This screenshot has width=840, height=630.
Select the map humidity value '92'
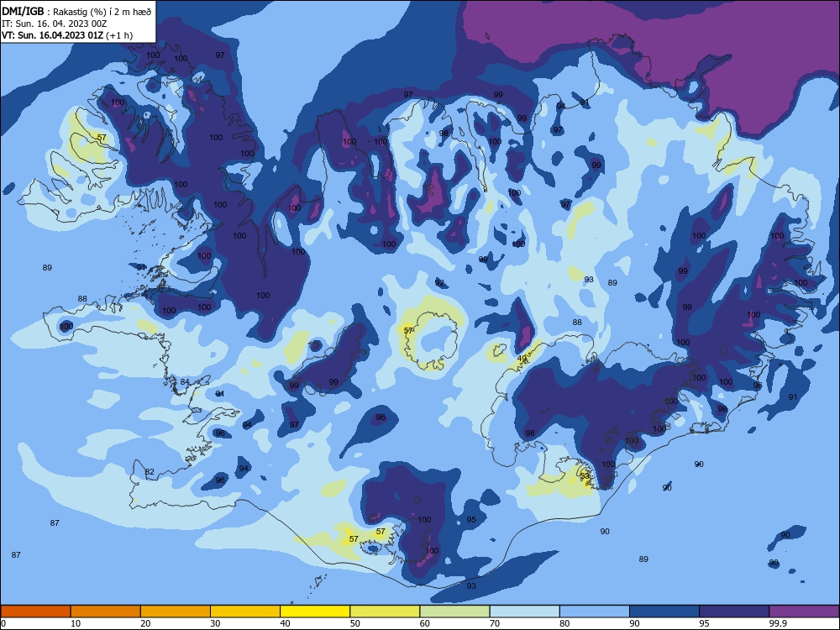click(439, 282)
